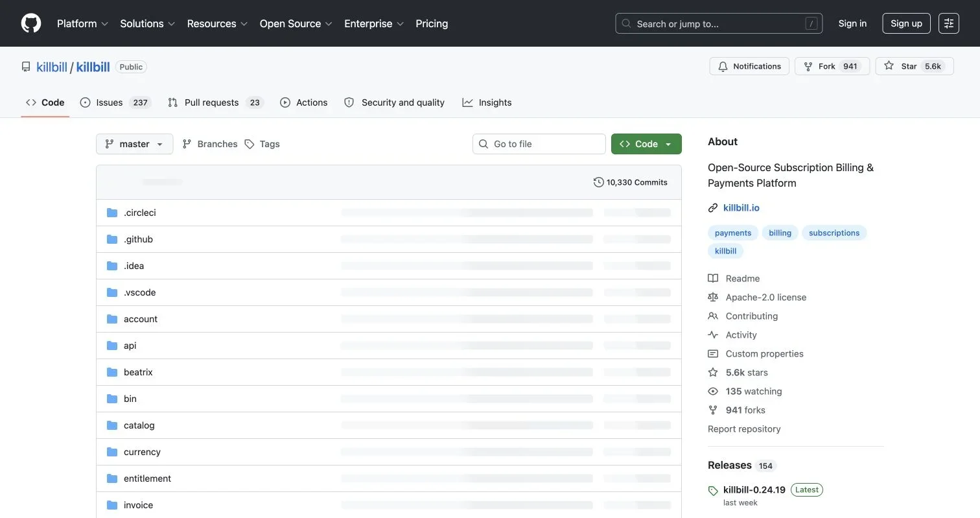Click the beatrix folder icon

coord(112,372)
